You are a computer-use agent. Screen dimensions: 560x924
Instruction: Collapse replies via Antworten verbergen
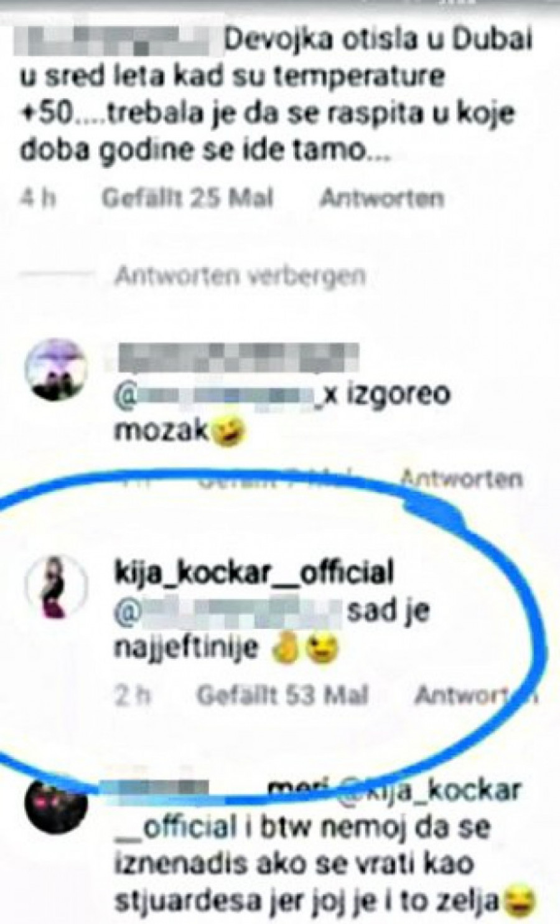click(240, 275)
